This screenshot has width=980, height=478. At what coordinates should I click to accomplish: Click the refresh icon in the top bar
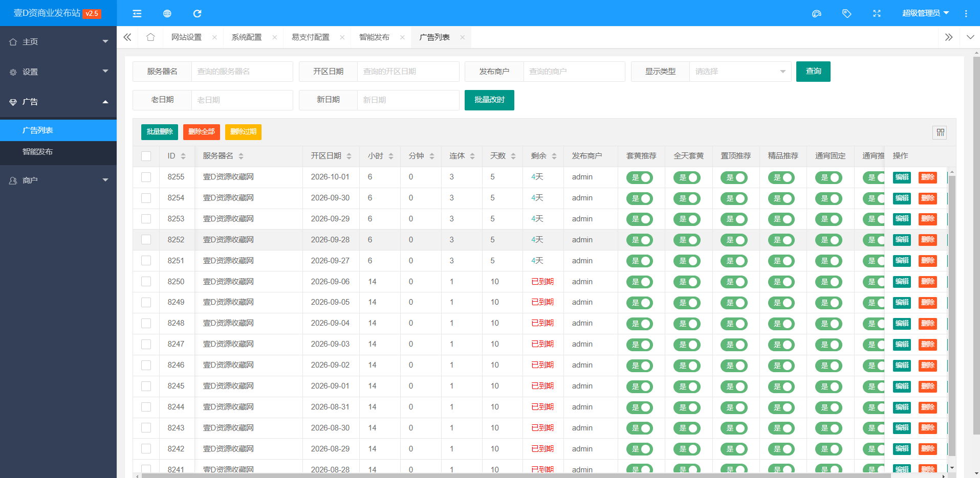click(197, 13)
